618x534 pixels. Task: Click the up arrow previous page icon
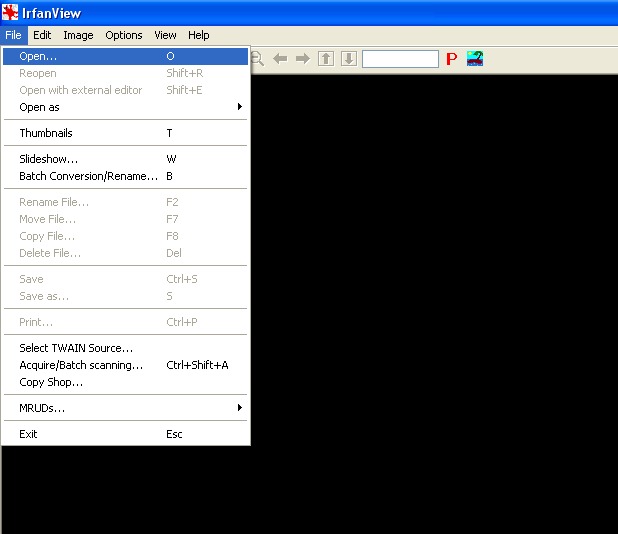(326, 59)
